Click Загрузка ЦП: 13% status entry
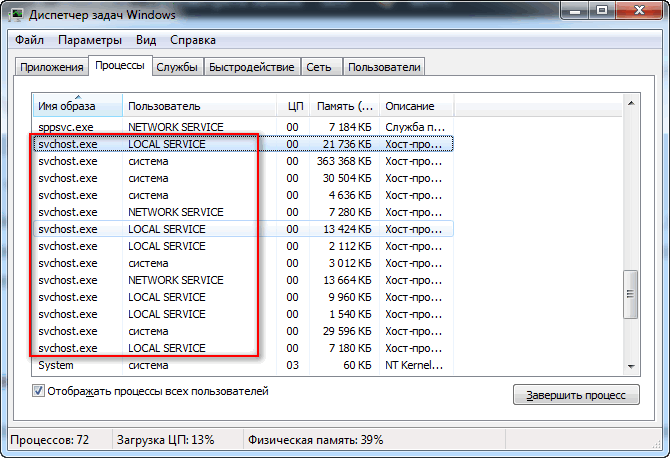The width and height of the screenshot is (670, 458). (x=165, y=440)
